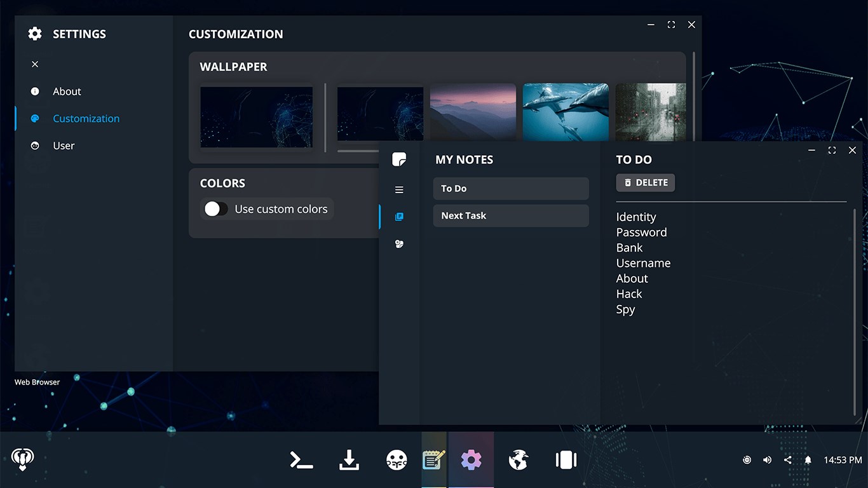Open the terminal from the taskbar
868x488 pixels.
click(x=301, y=460)
